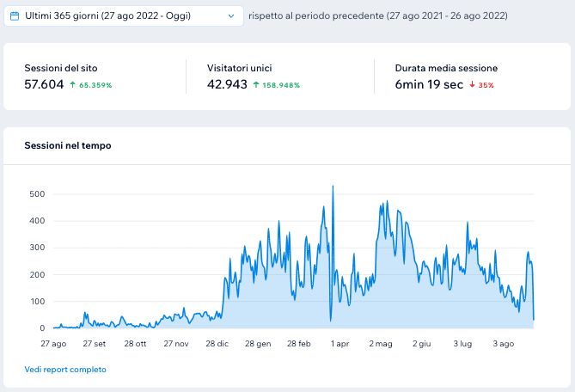Click the '27 ago' x-axis label

tap(53, 344)
